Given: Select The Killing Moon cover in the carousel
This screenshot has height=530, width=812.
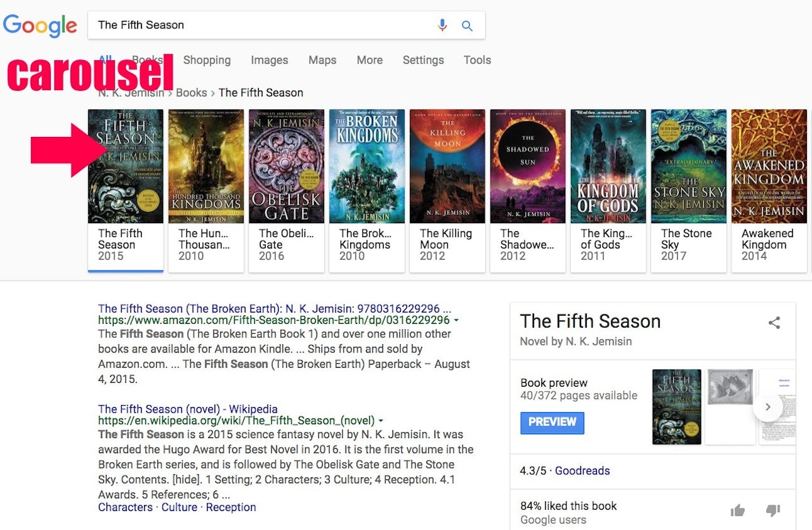Looking at the screenshot, I should point(447,166).
